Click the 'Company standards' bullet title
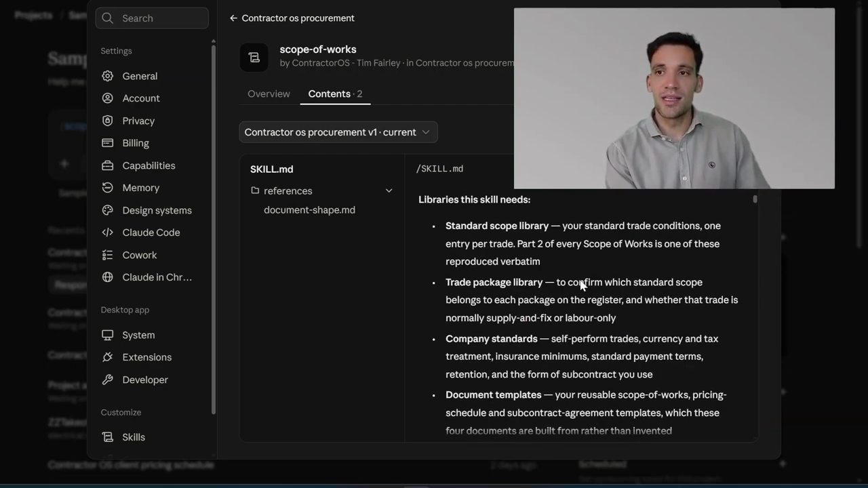Viewport: 868px width, 488px height. point(491,338)
